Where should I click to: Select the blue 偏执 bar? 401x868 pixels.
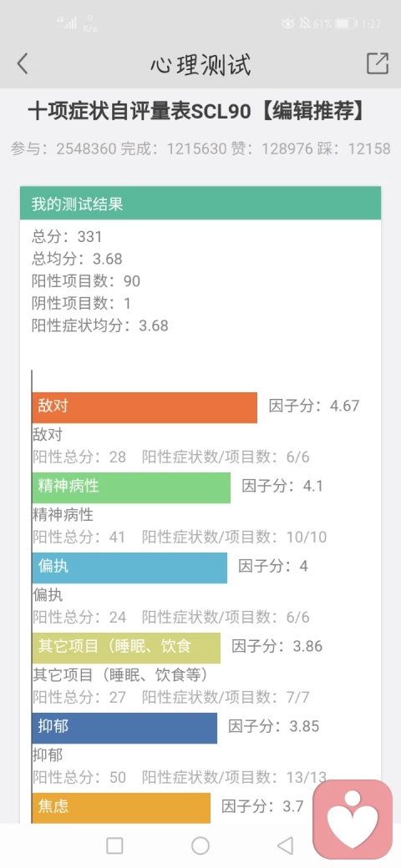(x=129, y=568)
